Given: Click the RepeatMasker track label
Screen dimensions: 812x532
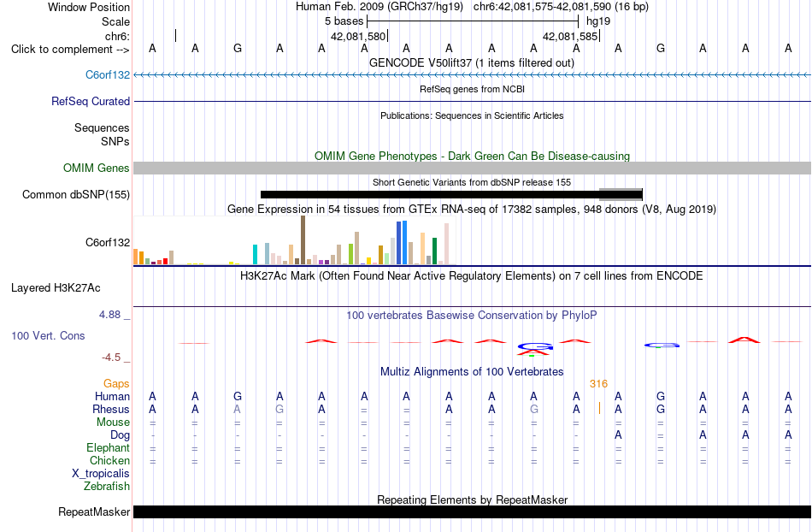Looking at the screenshot, I should [x=94, y=511].
